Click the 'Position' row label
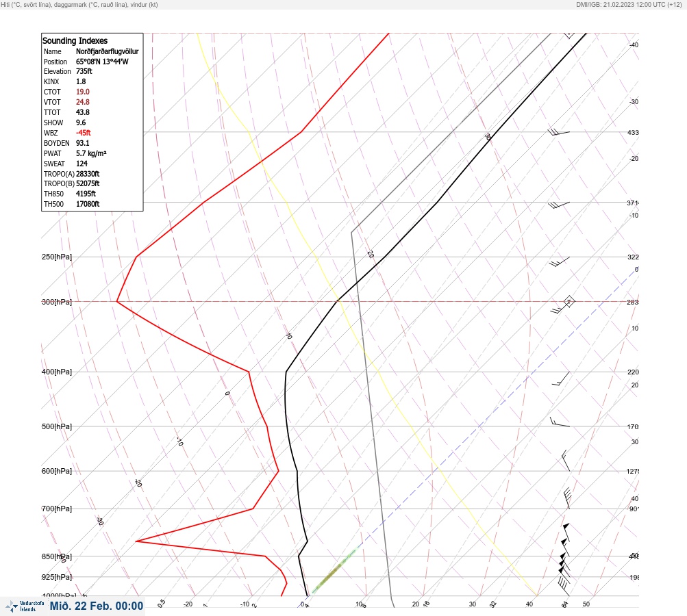This screenshot has width=687, height=616. 55,62
